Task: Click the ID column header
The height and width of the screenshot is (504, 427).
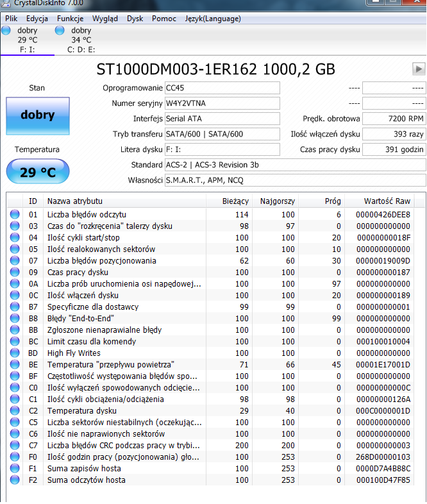Action: (x=33, y=201)
